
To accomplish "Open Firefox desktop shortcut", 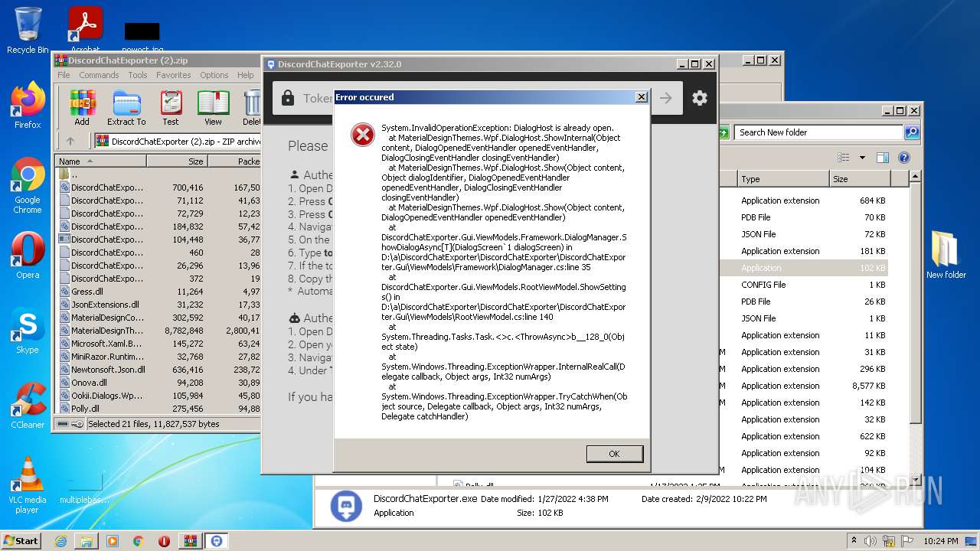I will (x=28, y=106).
